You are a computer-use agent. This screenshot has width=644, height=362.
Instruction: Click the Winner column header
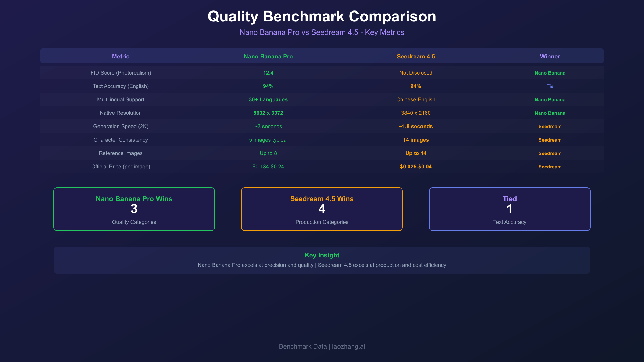click(x=550, y=57)
